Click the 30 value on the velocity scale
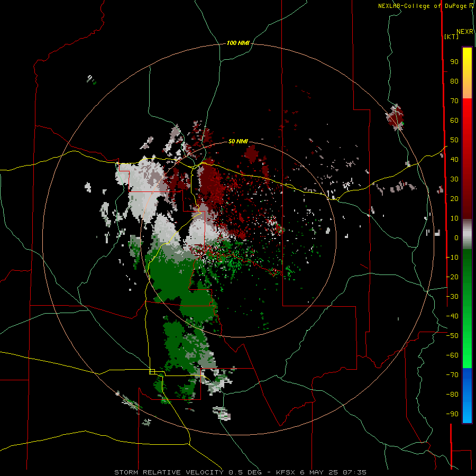This screenshot has width=476, height=476. (454, 179)
